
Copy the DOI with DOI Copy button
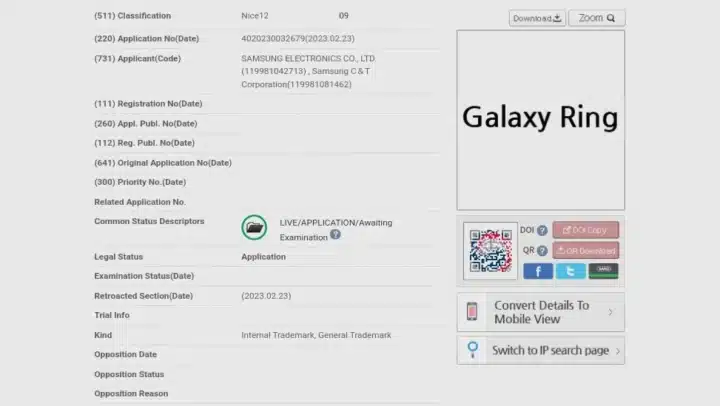tap(585, 230)
